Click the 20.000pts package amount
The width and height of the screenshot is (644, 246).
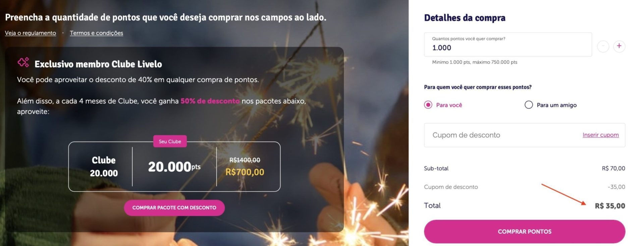click(x=174, y=167)
